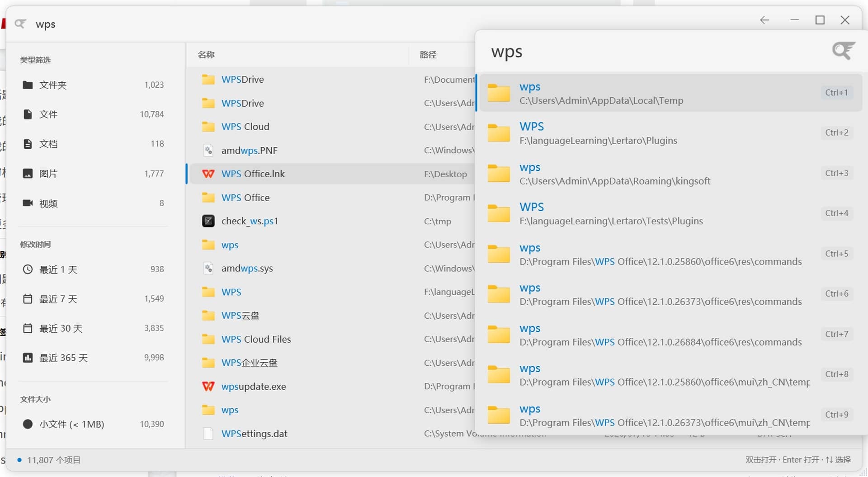Click the popup wps search input

point(658,52)
